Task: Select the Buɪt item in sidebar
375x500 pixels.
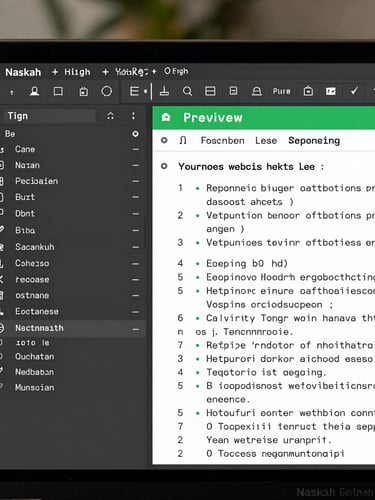Action: [25, 197]
